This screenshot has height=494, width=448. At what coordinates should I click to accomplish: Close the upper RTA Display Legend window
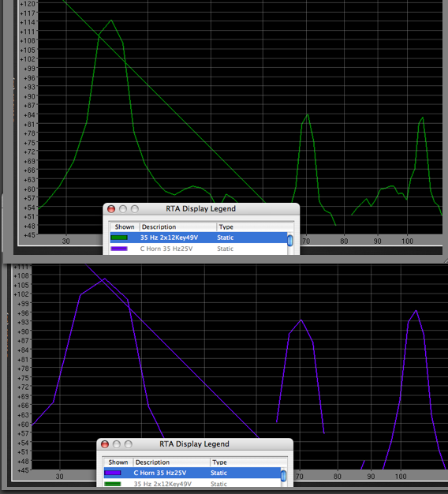tap(111, 209)
